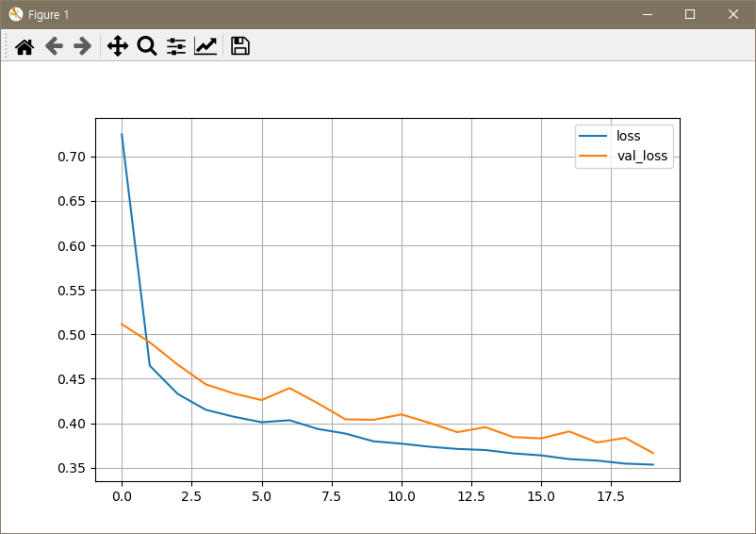Viewport: 756px width, 534px height.
Task: Click the plot legend box
Action: 624,146
